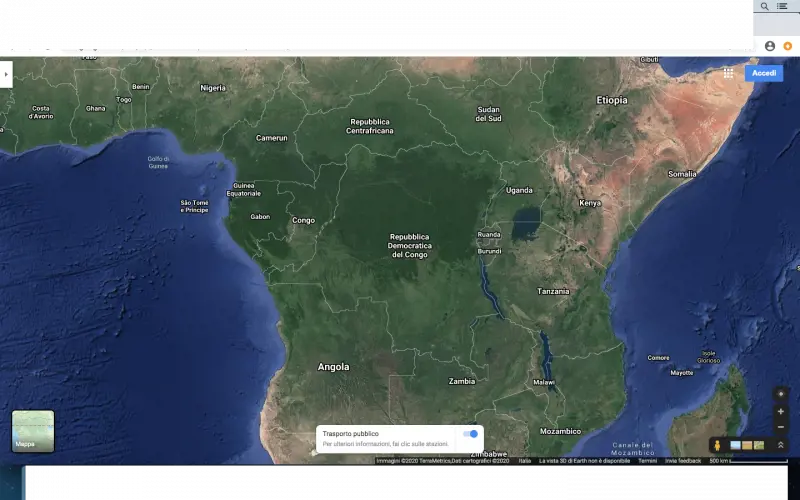
Task: Expand the imagery strip chevrons
Action: pyautogui.click(x=780, y=445)
